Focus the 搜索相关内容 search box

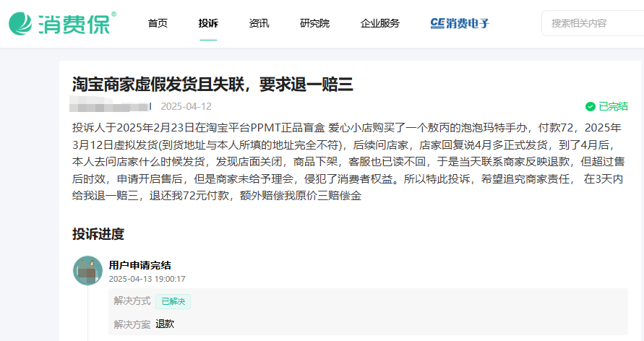[x=593, y=23]
